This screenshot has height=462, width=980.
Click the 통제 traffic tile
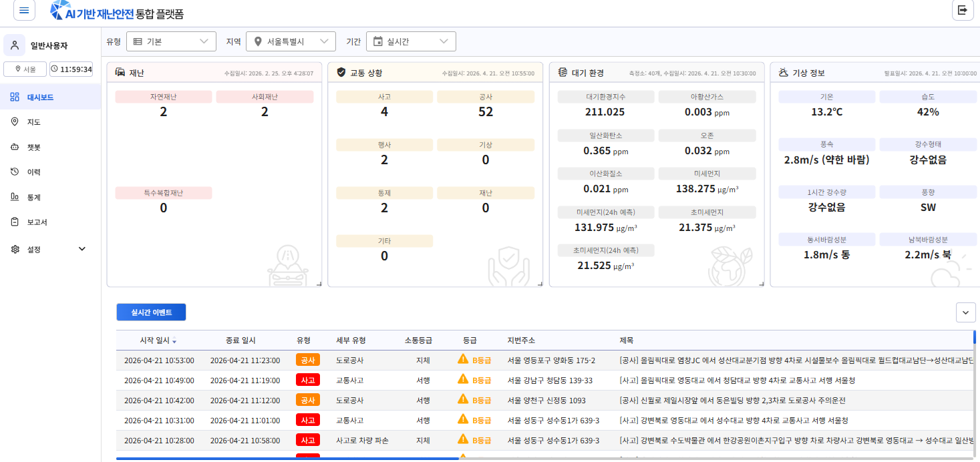(x=384, y=201)
